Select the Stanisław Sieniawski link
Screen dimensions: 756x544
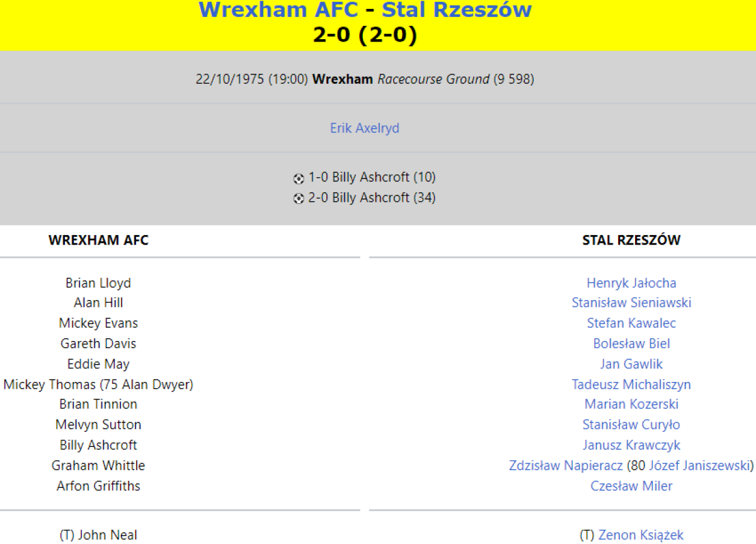pos(631,303)
